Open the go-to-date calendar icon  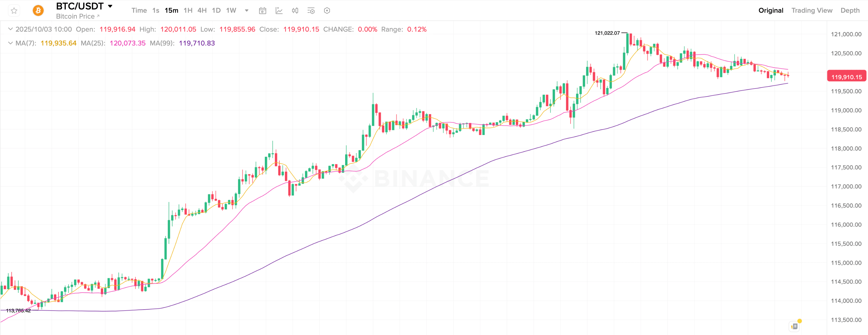[262, 11]
